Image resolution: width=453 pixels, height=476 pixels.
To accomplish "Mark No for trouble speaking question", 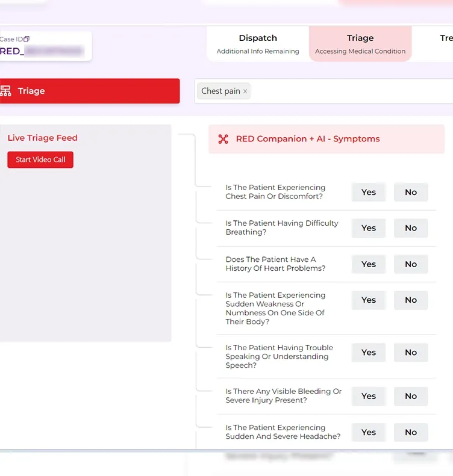I will [411, 353].
